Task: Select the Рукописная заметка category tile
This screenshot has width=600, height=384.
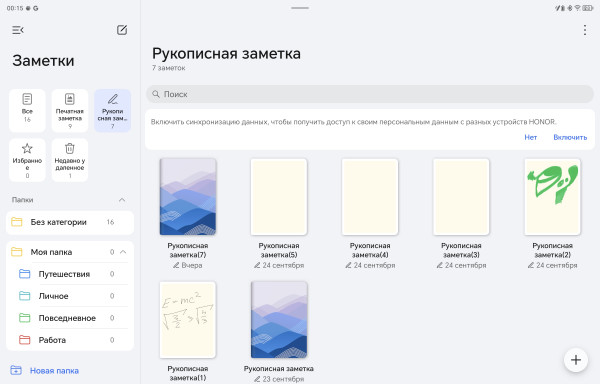Action: (112, 111)
